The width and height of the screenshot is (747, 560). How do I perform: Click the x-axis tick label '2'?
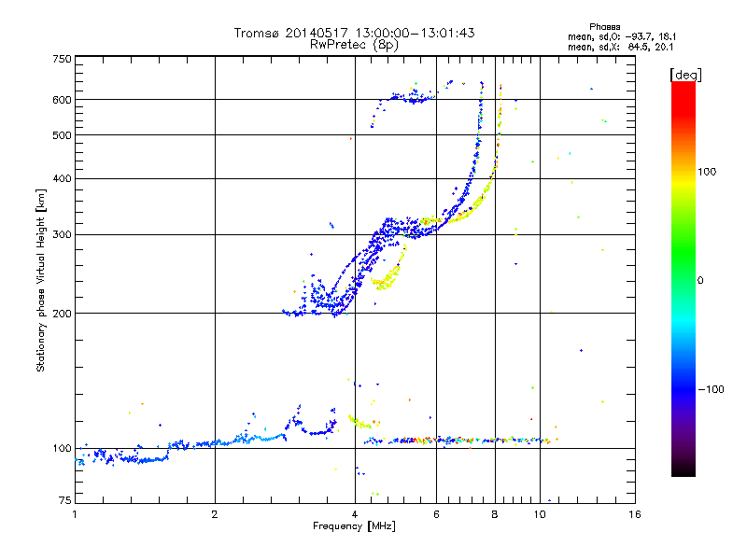215,514
